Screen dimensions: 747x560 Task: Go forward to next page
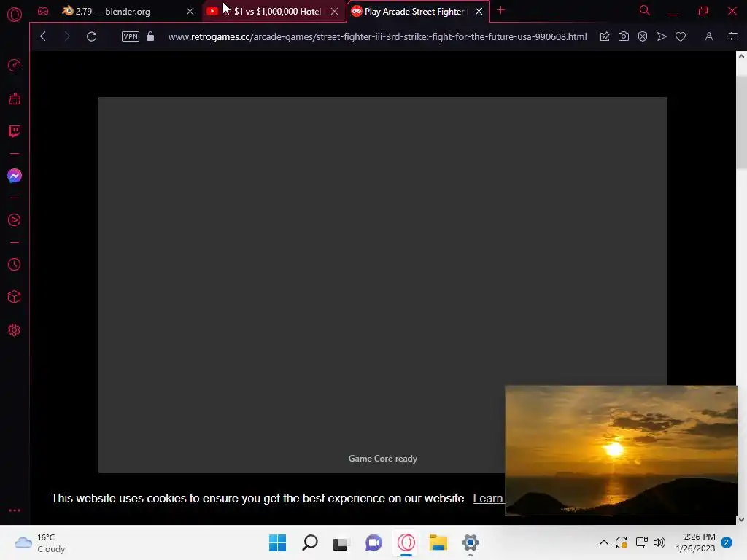(66, 36)
